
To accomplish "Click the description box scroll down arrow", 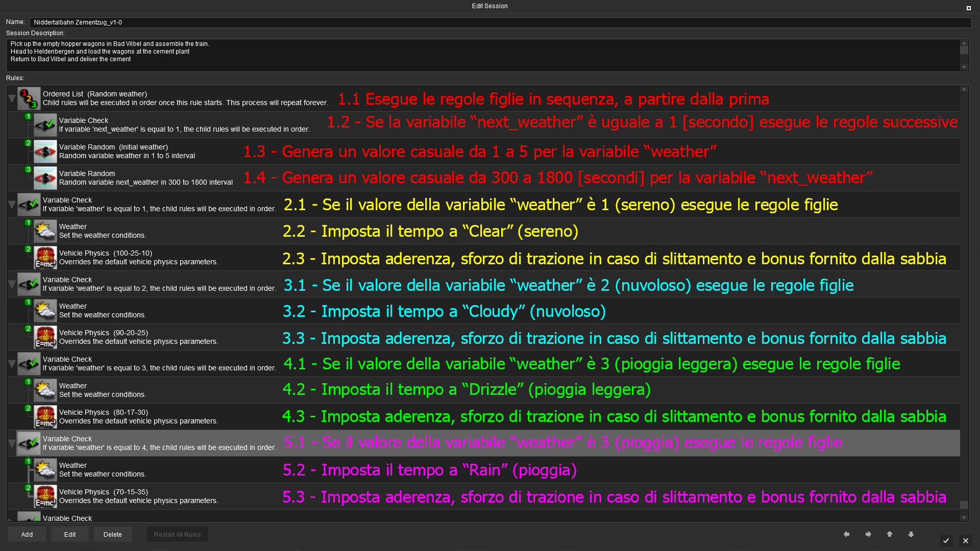I will coord(964,67).
